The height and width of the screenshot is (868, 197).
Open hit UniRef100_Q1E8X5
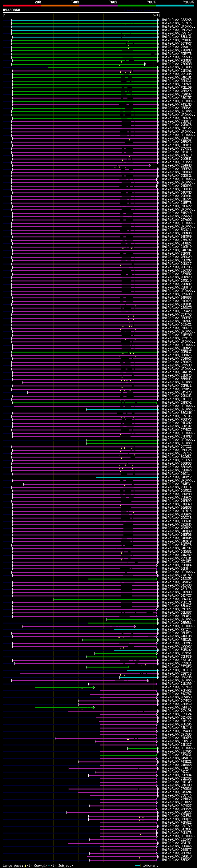pyautogui.click(x=176, y=375)
